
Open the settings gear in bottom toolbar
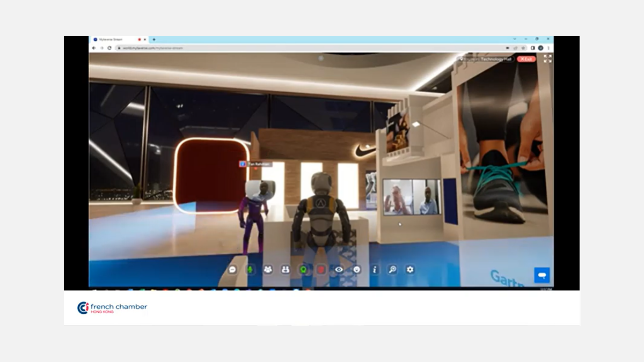coord(410,270)
